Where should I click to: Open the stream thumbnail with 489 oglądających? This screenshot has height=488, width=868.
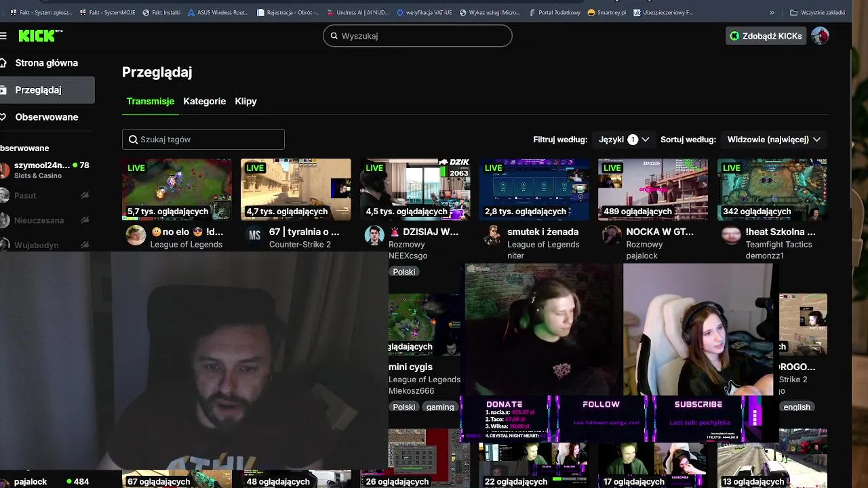click(x=653, y=190)
